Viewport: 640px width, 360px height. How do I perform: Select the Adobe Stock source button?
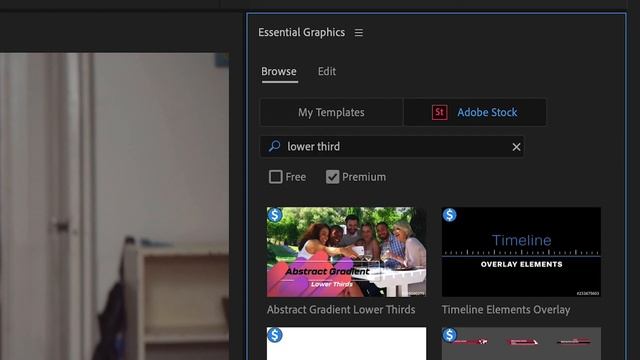(475, 112)
